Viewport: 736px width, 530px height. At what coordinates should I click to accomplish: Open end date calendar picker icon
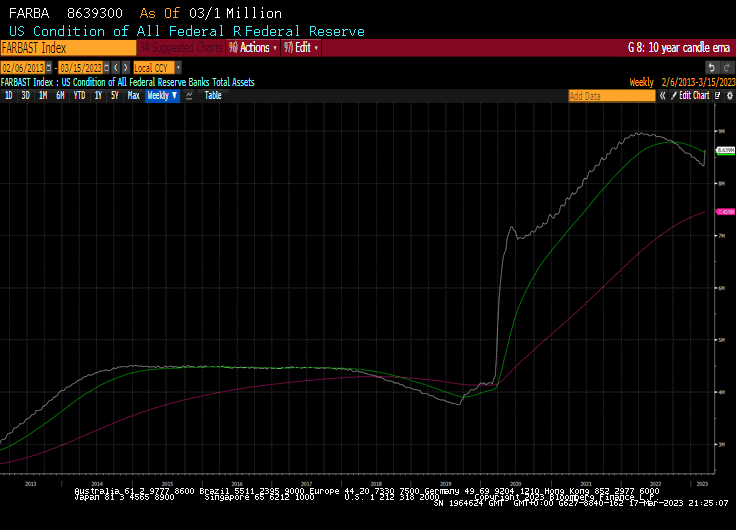pos(106,67)
